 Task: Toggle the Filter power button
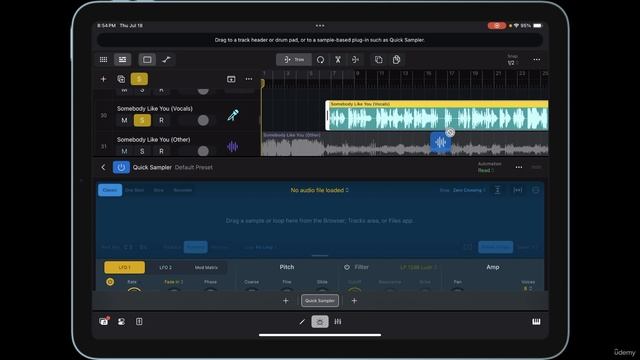click(347, 267)
